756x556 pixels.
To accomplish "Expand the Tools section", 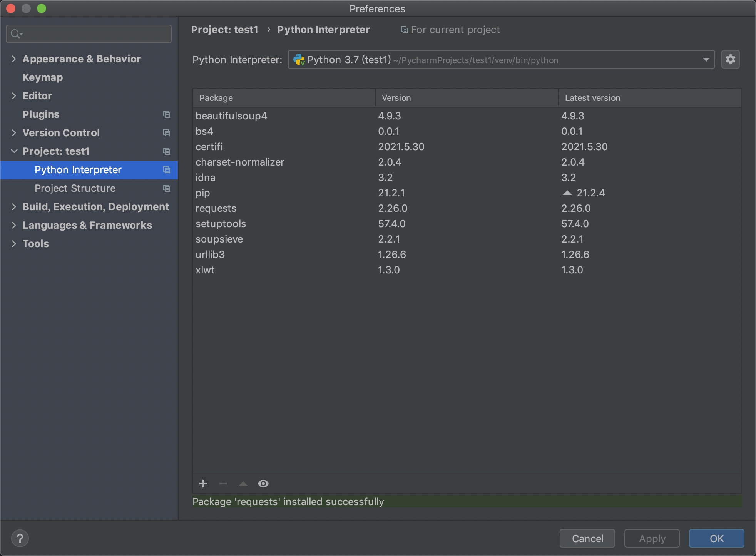I will click(14, 244).
